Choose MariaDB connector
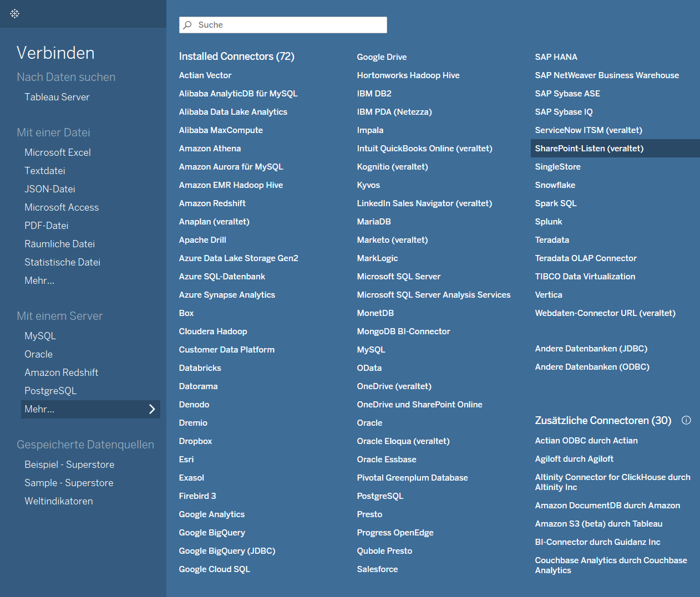This screenshot has height=597, width=700. (374, 222)
